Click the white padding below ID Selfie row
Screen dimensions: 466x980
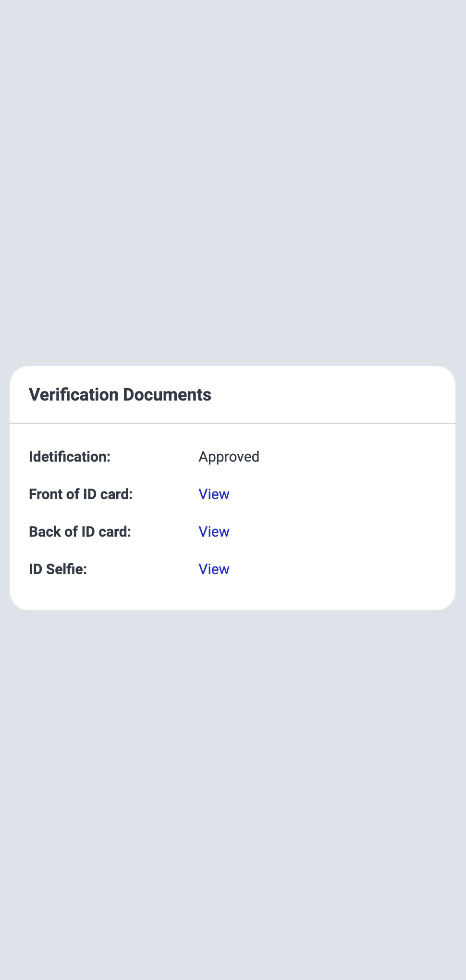(x=233, y=595)
